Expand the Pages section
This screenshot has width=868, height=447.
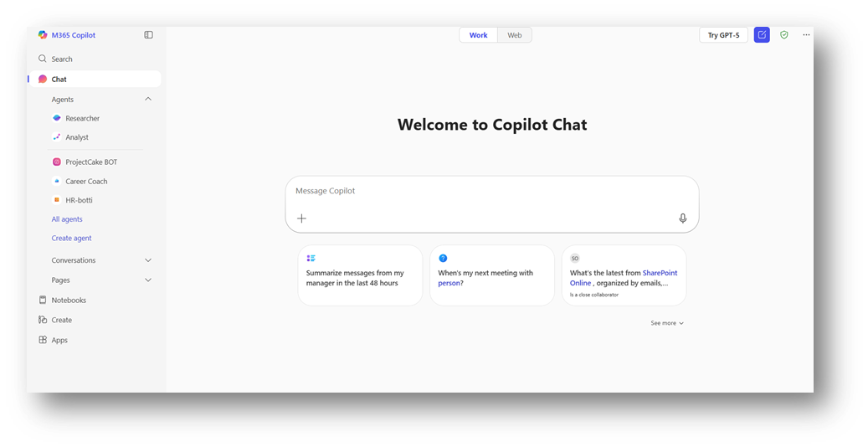coord(148,280)
